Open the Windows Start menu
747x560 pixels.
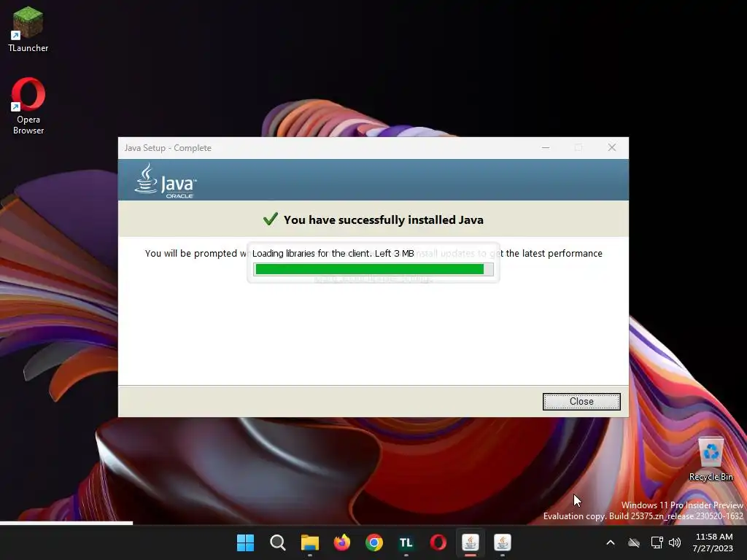pyautogui.click(x=245, y=542)
